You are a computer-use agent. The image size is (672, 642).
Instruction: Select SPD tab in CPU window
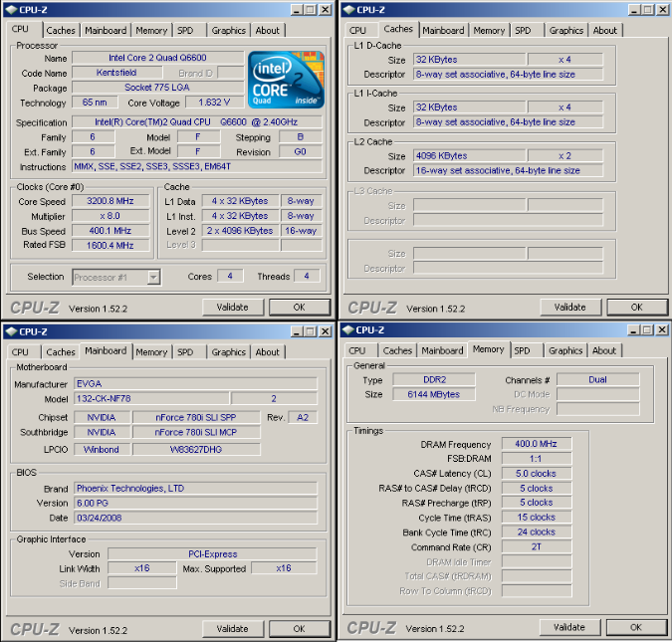click(185, 31)
